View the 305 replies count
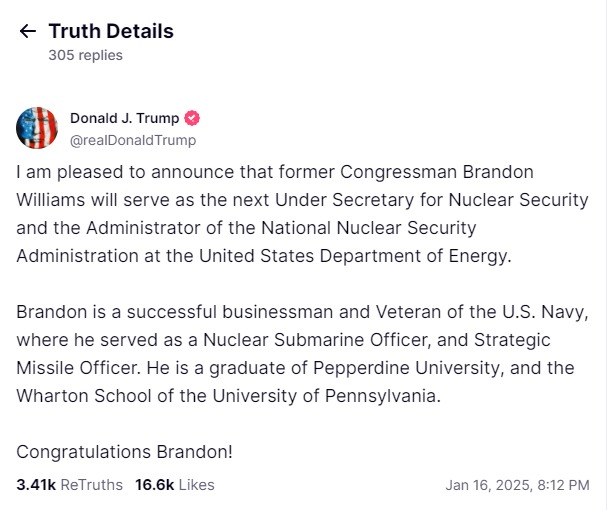Image resolution: width=610 pixels, height=510 pixels. tap(85, 55)
